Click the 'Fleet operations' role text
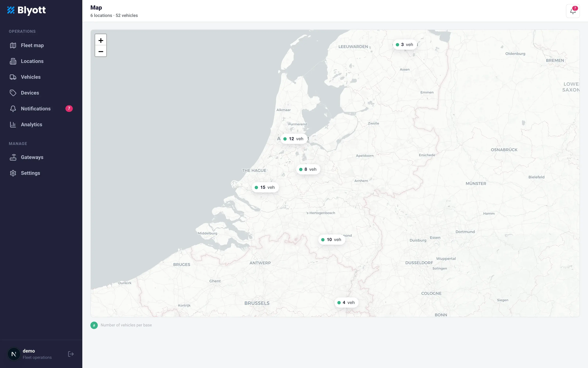This screenshot has height=368, width=588. point(37,358)
